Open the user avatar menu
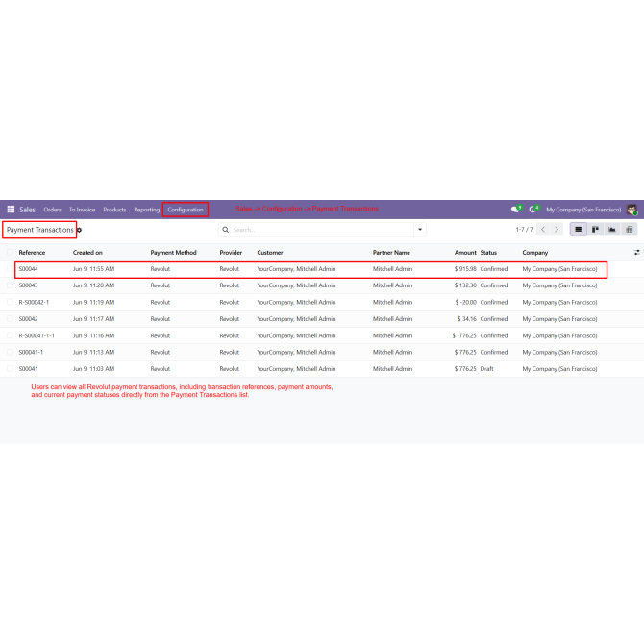This screenshot has height=644, width=644. pos(632,210)
